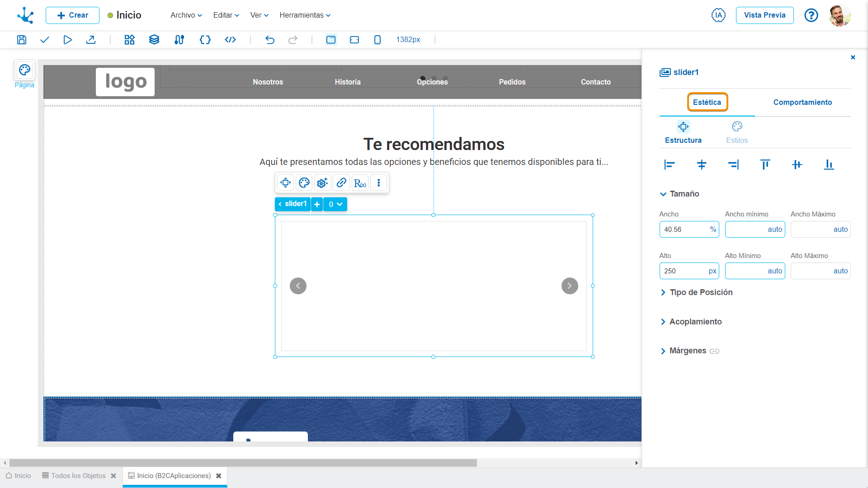Close the slider1 properties panel
This screenshot has height=488, width=868.
(x=853, y=57)
